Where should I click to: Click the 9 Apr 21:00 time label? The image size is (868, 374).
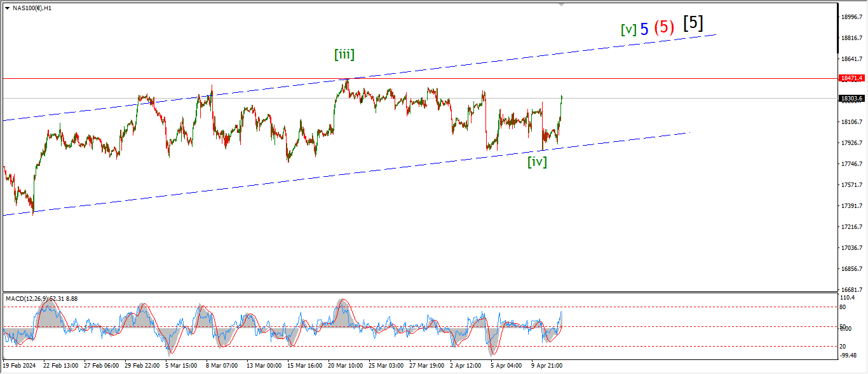pyautogui.click(x=546, y=366)
